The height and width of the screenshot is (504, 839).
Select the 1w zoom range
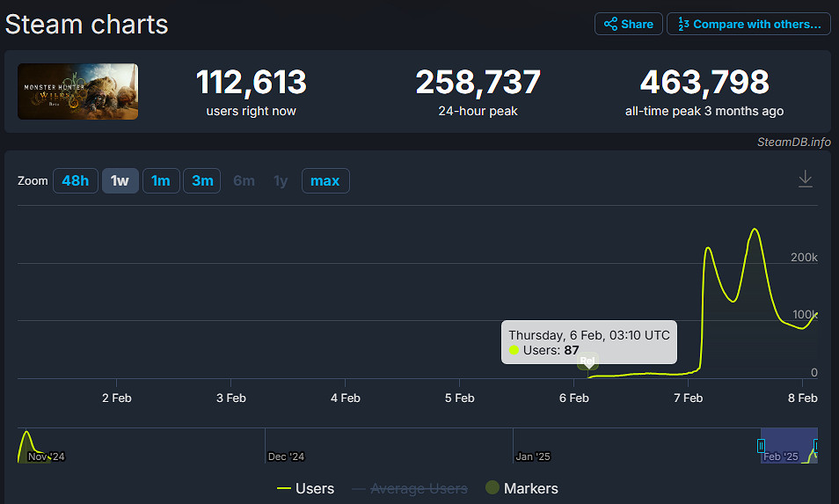tap(120, 181)
